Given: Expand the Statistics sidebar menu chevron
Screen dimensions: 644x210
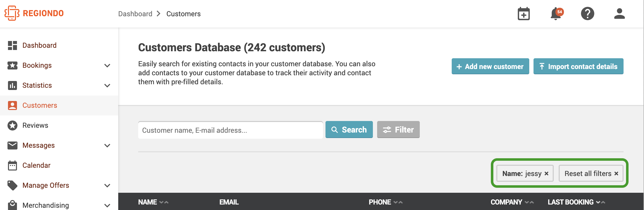Looking at the screenshot, I should point(107,86).
